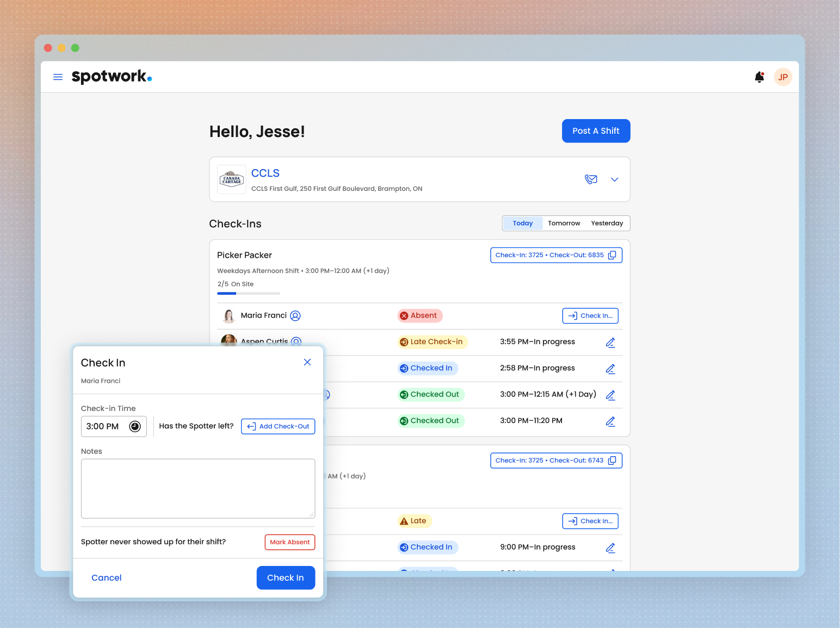Switch to the Tomorrow tab
This screenshot has width=840, height=628.
tap(564, 223)
